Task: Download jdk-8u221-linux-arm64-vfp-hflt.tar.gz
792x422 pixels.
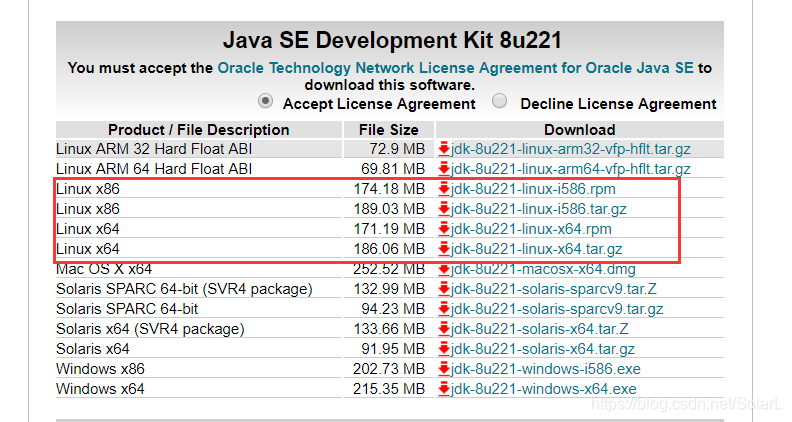Action: coord(571,169)
